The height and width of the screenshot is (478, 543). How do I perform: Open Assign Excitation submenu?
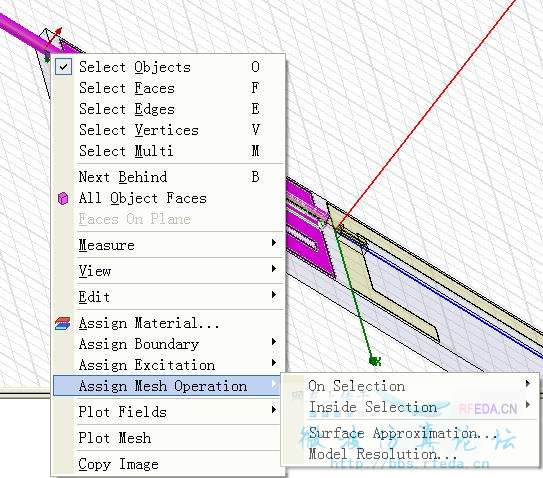click(169, 365)
